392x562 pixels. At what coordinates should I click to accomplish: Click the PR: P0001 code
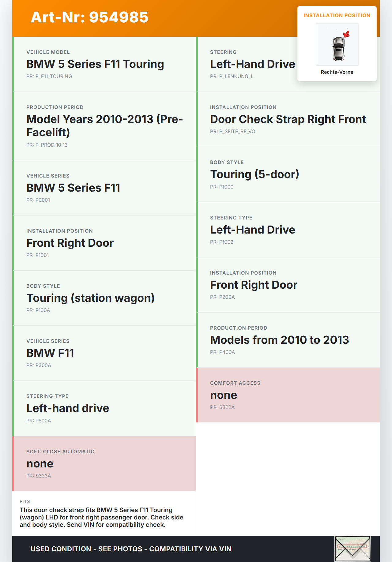pyautogui.click(x=38, y=200)
